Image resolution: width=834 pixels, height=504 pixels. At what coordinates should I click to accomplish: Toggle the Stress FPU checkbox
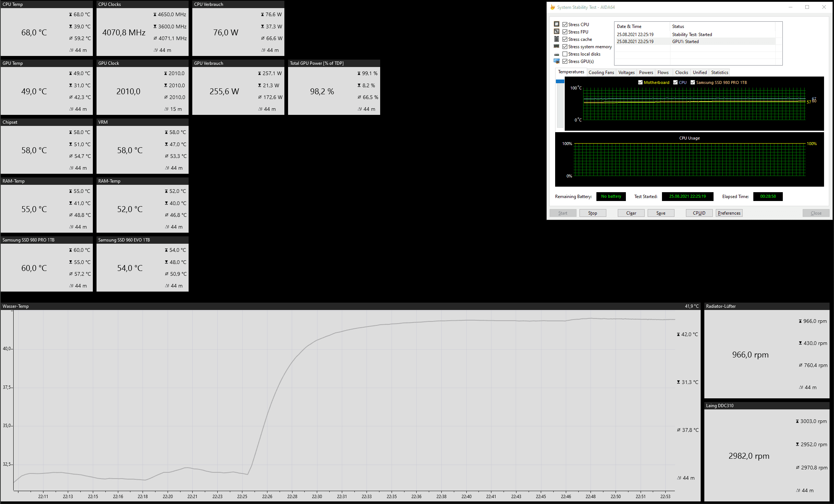pyautogui.click(x=565, y=32)
